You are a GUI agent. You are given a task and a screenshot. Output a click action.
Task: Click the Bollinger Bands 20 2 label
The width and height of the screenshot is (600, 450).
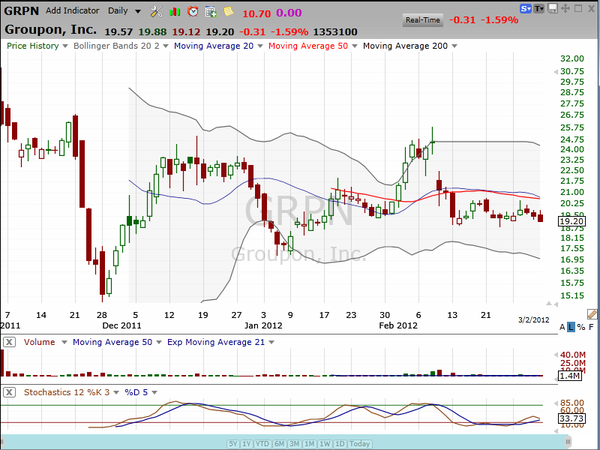point(116,46)
